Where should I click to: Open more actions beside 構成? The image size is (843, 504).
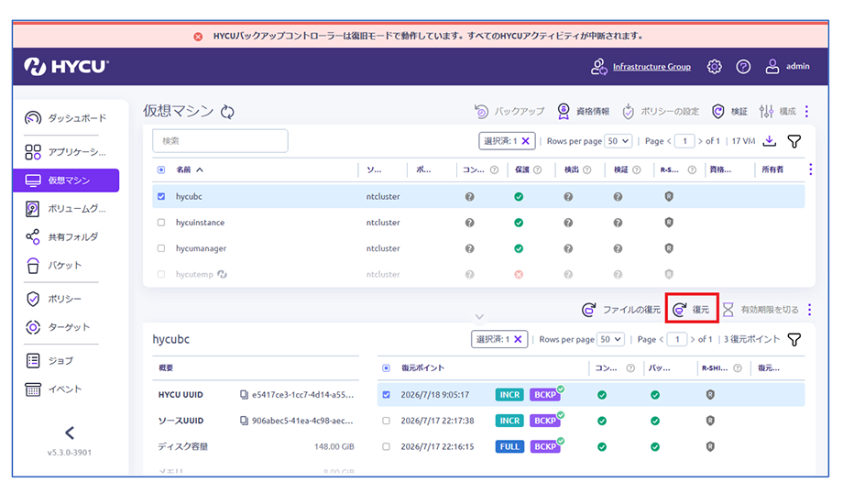point(806,112)
